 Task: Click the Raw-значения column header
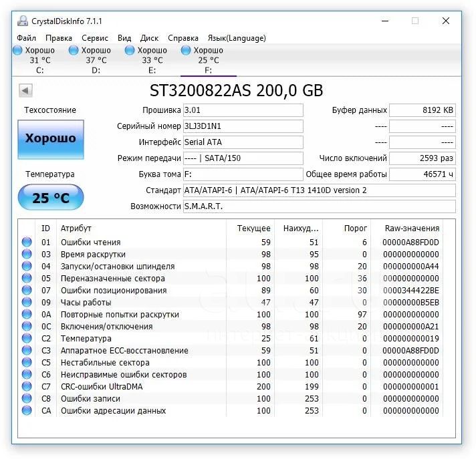406,228
